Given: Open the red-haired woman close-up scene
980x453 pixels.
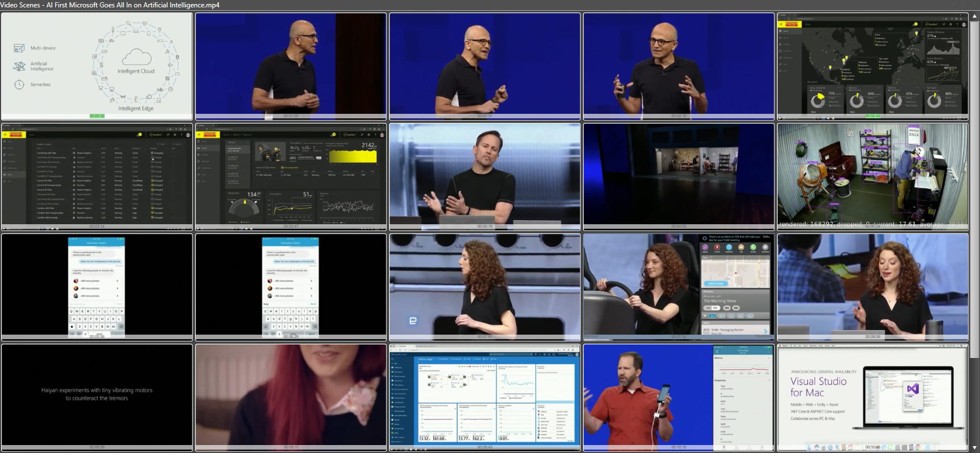Looking at the screenshot, I should [291, 397].
